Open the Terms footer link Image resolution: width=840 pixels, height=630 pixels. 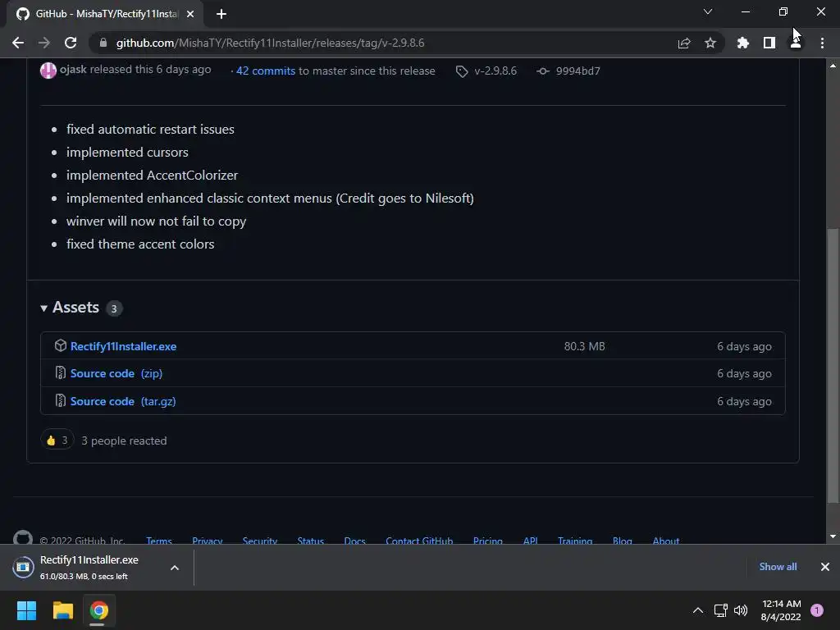[159, 540]
